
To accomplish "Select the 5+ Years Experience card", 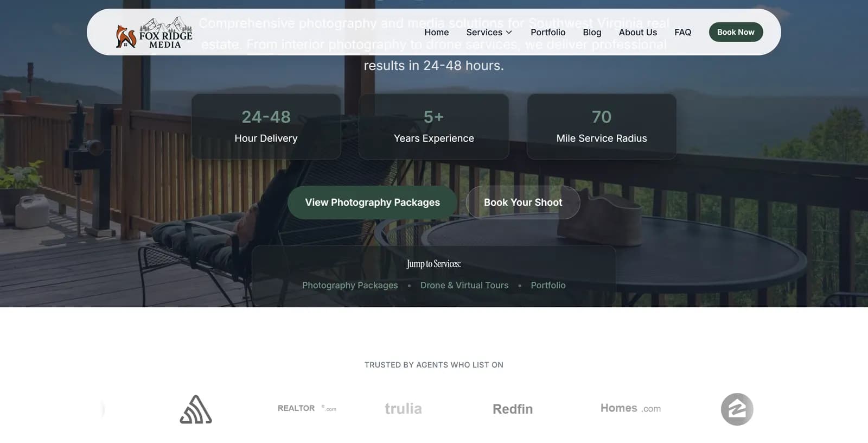I will [433, 126].
